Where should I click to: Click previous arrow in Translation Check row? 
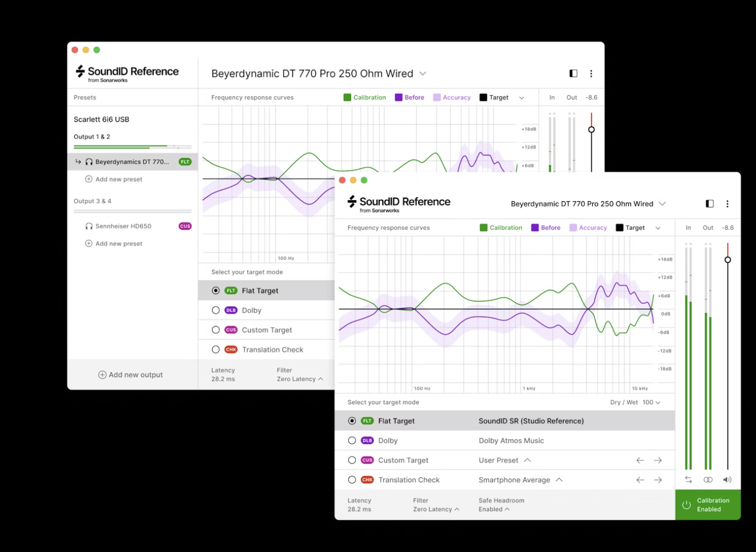(x=640, y=480)
